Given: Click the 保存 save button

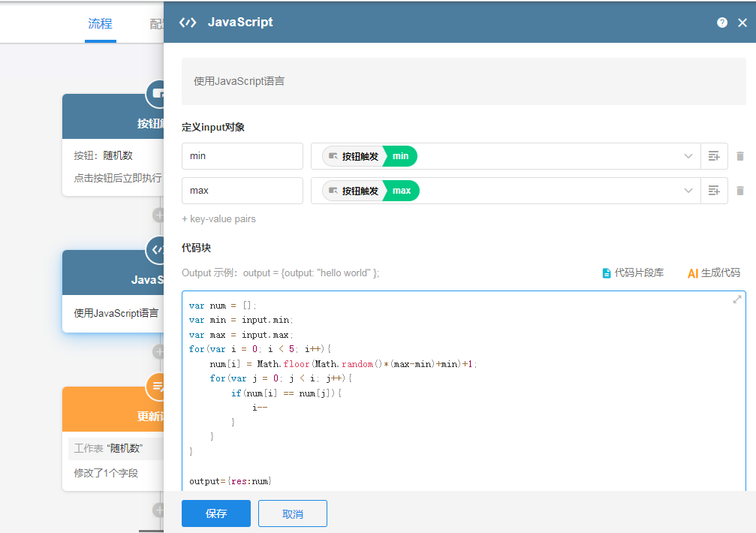Looking at the screenshot, I should [216, 513].
